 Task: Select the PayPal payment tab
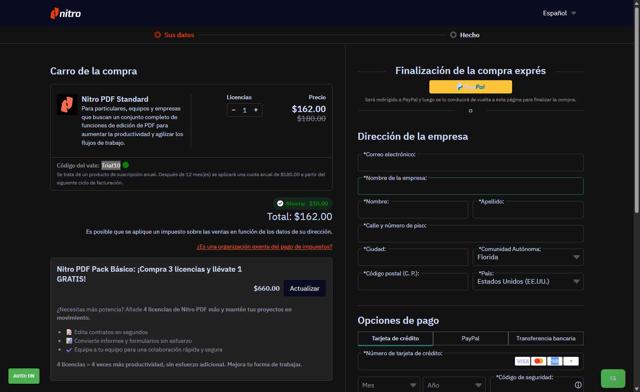click(x=470, y=339)
